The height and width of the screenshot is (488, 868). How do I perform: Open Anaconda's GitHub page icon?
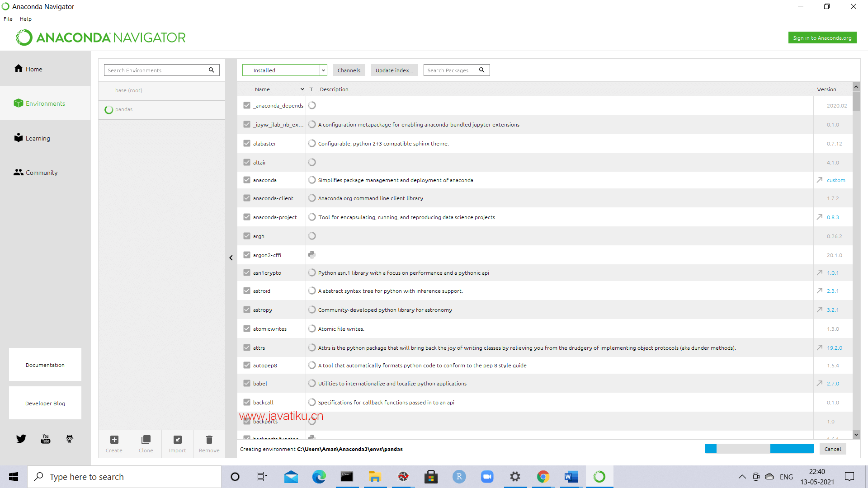(x=70, y=439)
